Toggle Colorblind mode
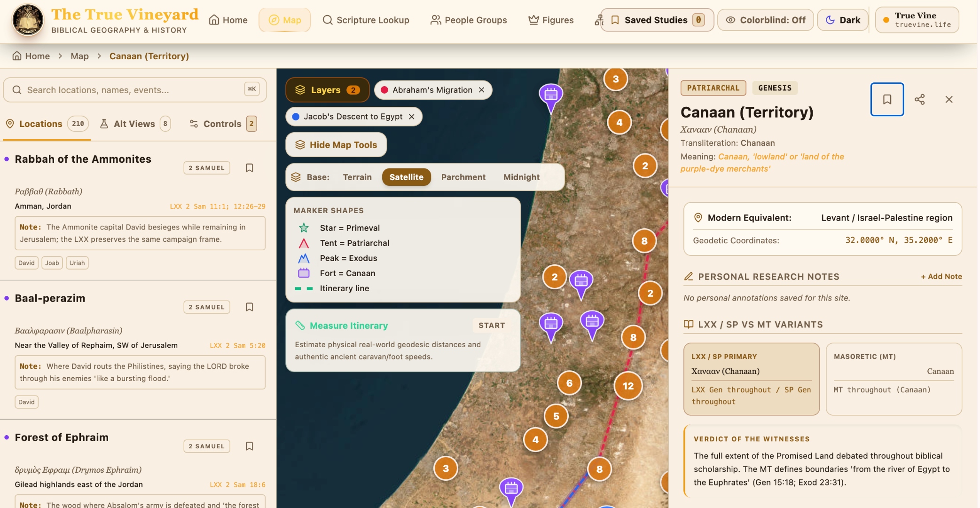 766,20
